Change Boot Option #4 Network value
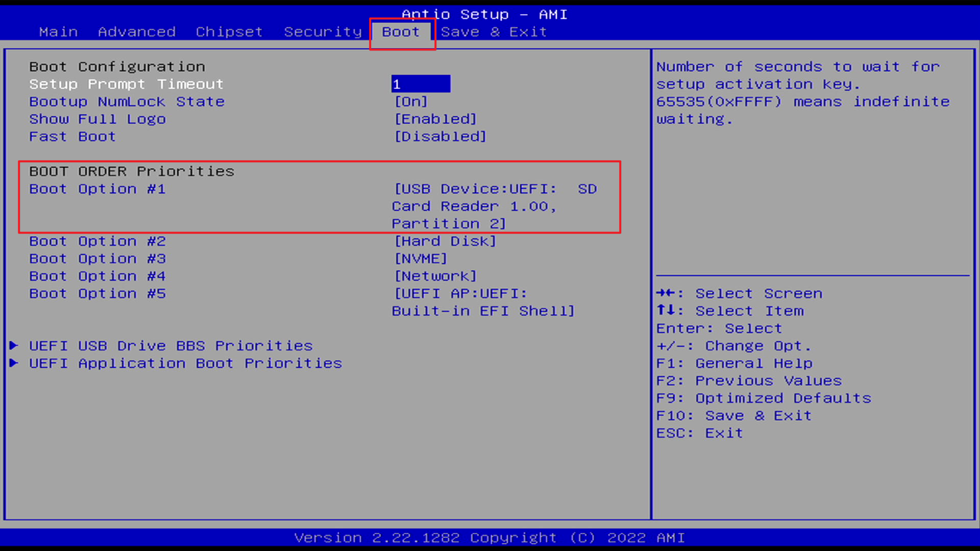980x551 pixels. 435,276
